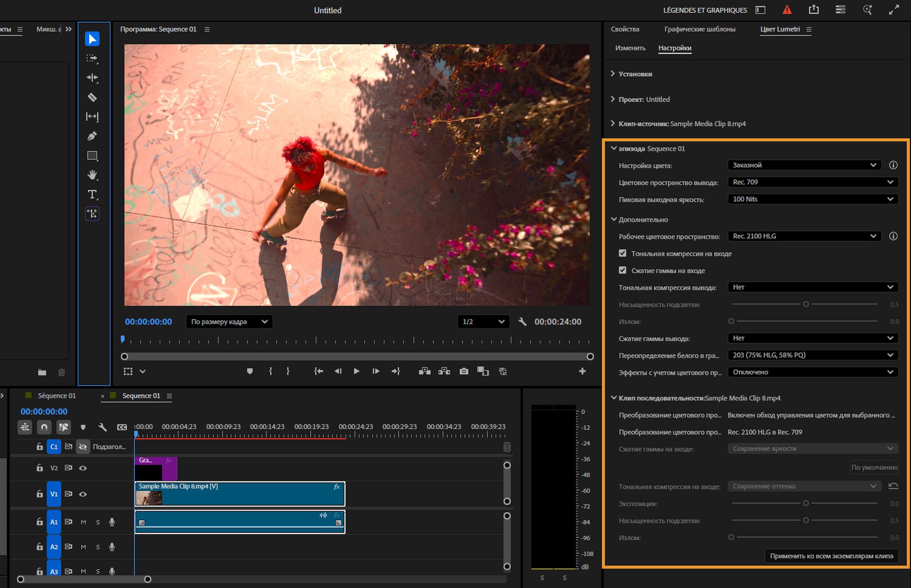
Task: Open the Рабочее цветовое пространство dropdown
Action: (804, 236)
